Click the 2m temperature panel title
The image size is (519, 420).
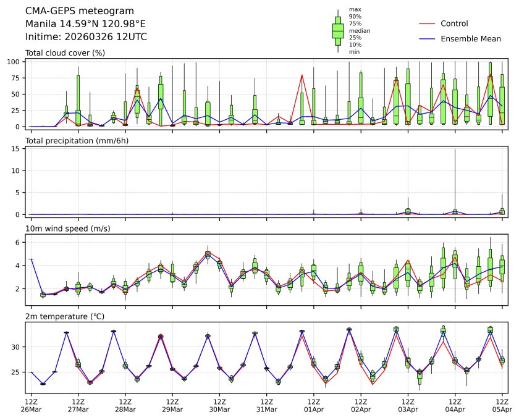[65, 317]
